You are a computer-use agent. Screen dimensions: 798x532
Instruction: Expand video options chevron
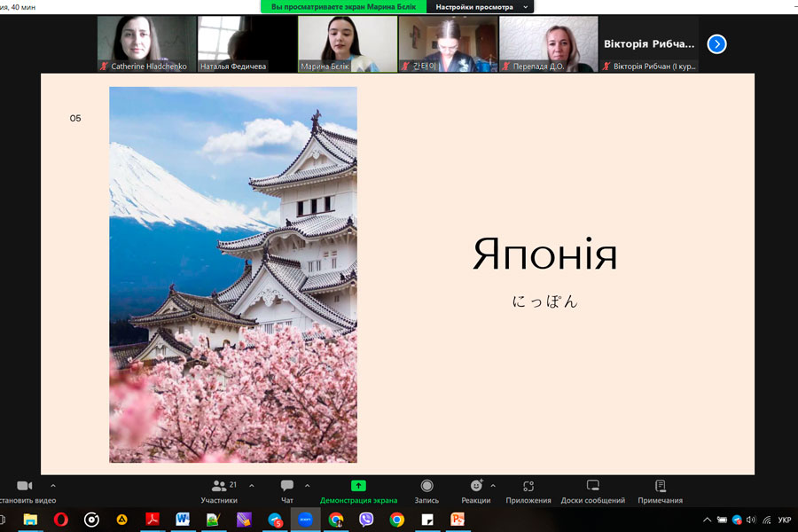(x=53, y=485)
